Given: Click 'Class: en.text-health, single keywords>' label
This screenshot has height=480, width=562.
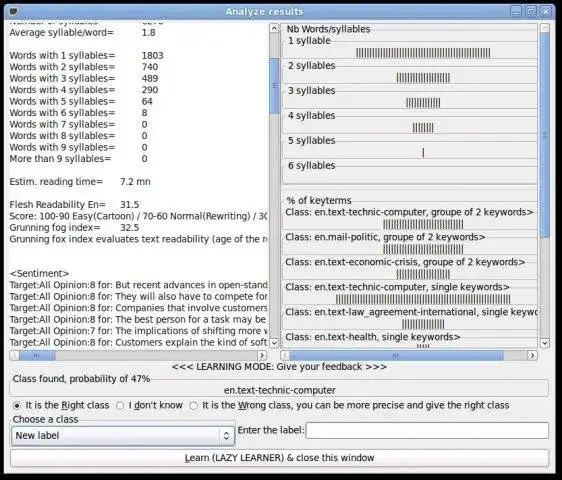Looking at the screenshot, I should pos(373,337).
